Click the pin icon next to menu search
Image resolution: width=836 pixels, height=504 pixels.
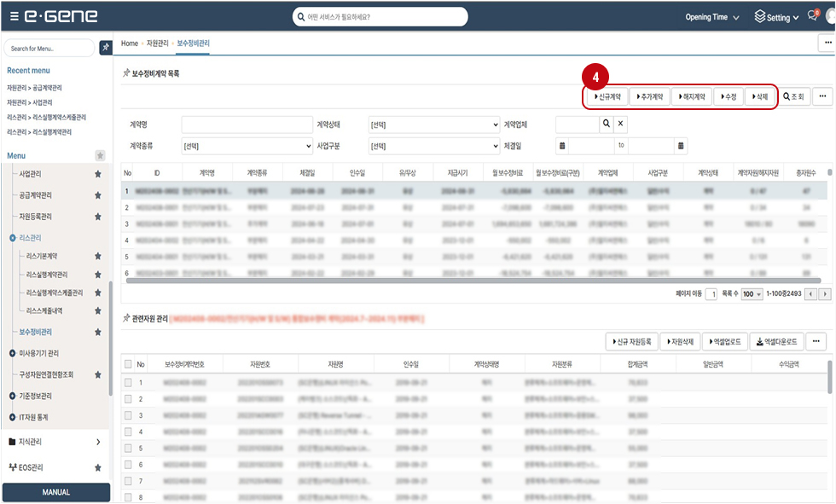click(x=106, y=48)
